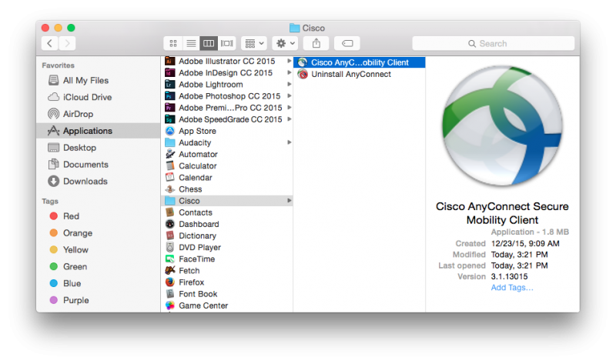616x364 pixels.
Task: Click the Adobe InDesign CC 2015 icon
Action: point(169,72)
